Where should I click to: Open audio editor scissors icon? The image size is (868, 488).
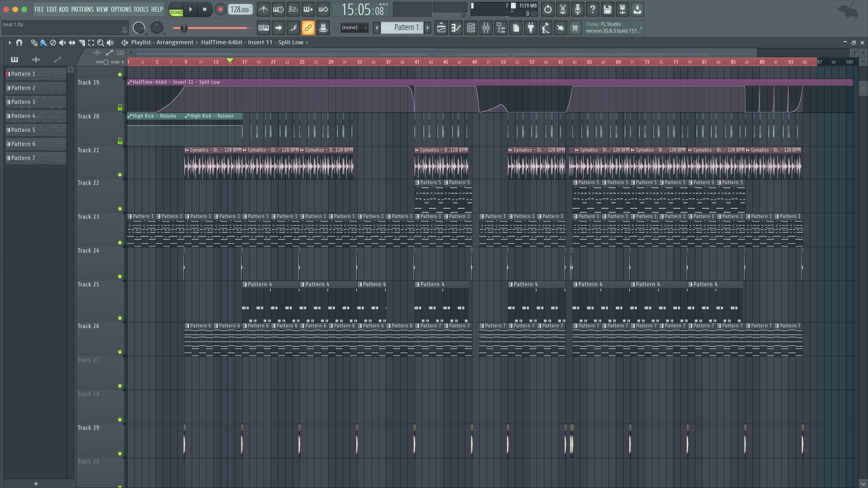(x=563, y=9)
